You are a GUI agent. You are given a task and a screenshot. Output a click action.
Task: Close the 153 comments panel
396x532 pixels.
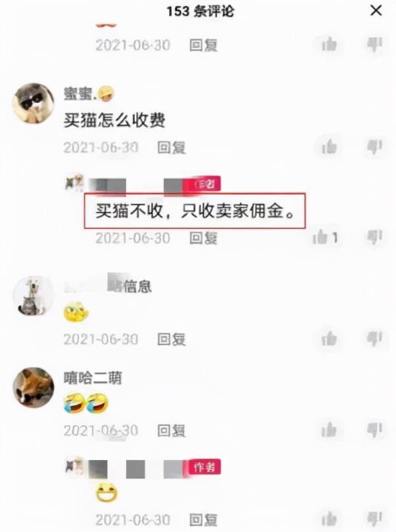pos(376,11)
